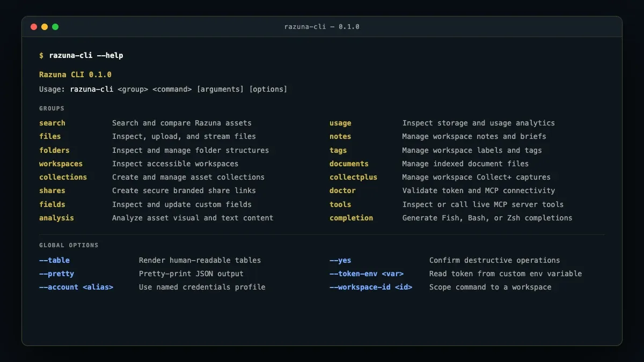Click the 'folders' group name
The height and width of the screenshot is (362, 644).
(x=54, y=150)
